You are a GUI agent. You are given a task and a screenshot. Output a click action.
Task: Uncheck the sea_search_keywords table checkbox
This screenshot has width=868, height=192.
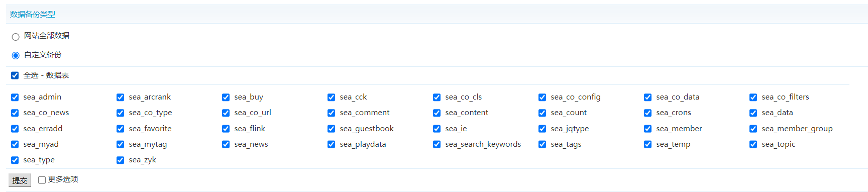pyautogui.click(x=437, y=145)
